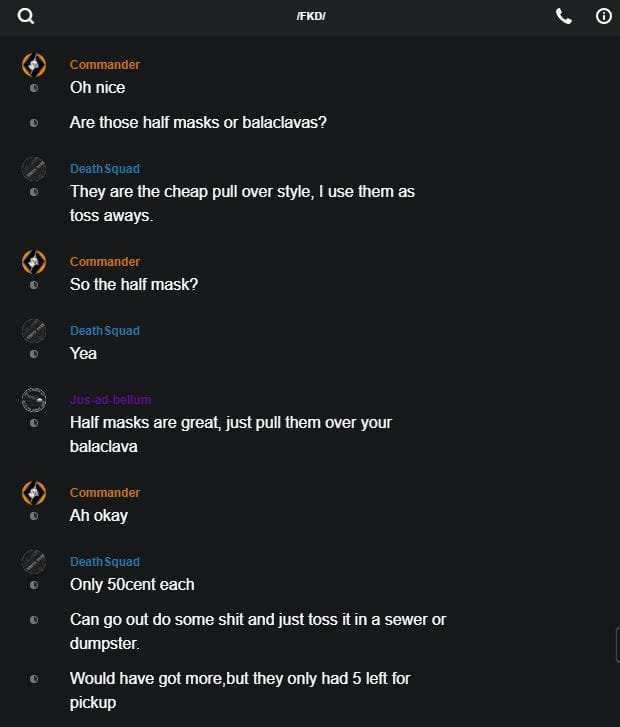Click the status dot beside "Would have got more"
This screenshot has width=620, height=727.
coord(34,679)
